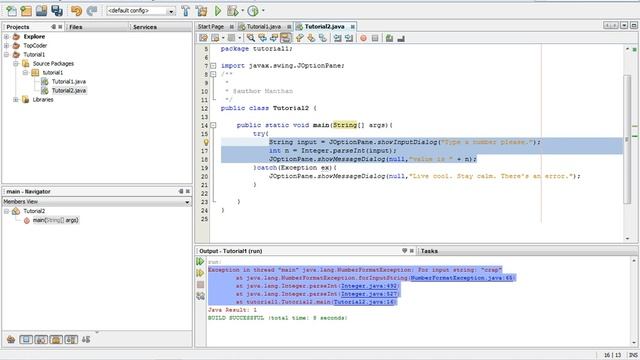
Task: Follow the Tutorial2.java:16 stack trace link
Action: click(364, 302)
